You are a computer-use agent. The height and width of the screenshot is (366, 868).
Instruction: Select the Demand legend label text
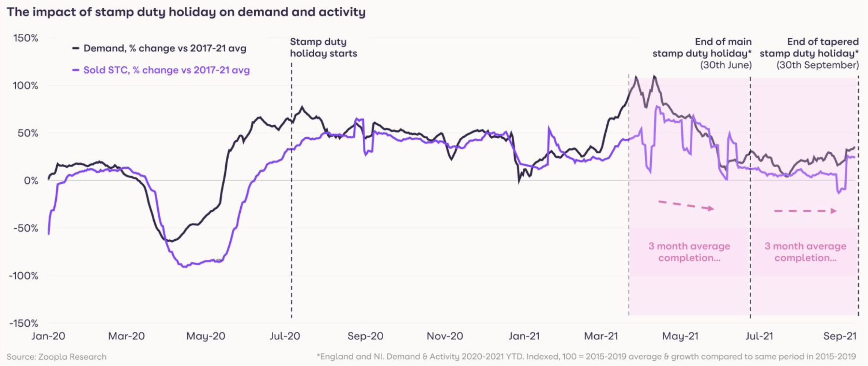(164, 48)
